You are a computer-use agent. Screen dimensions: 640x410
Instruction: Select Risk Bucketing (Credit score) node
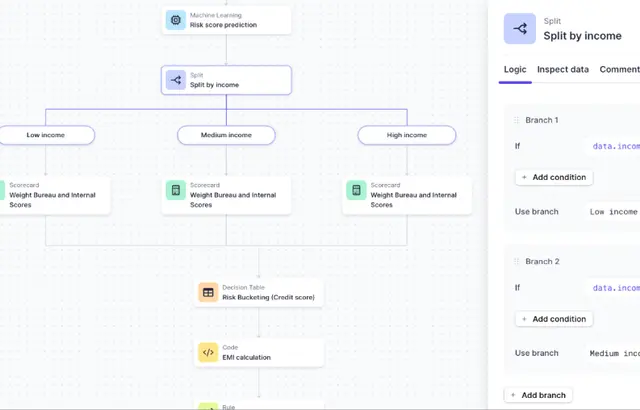pos(259,293)
